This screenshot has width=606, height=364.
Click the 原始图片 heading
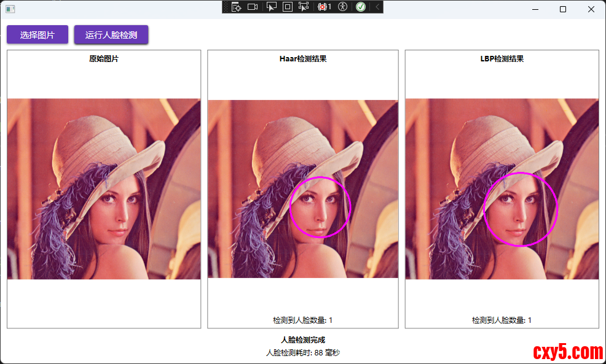[x=104, y=59]
